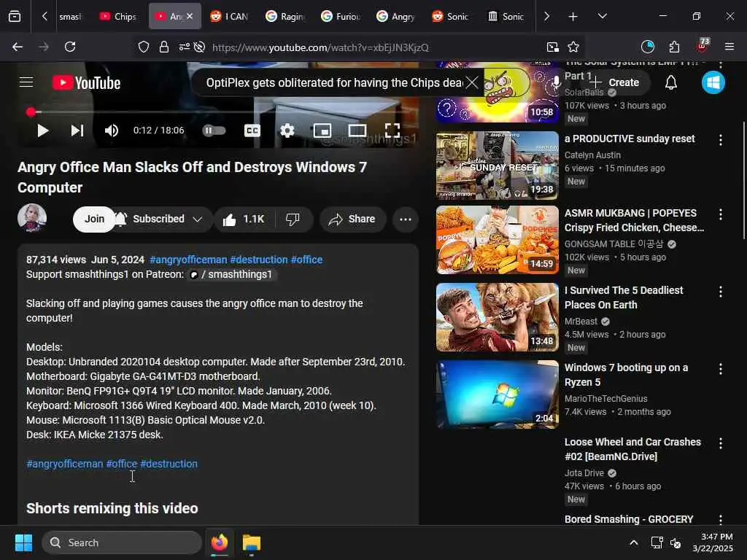
Task: Join the smashthings1 channel membership
Action: pos(94,219)
